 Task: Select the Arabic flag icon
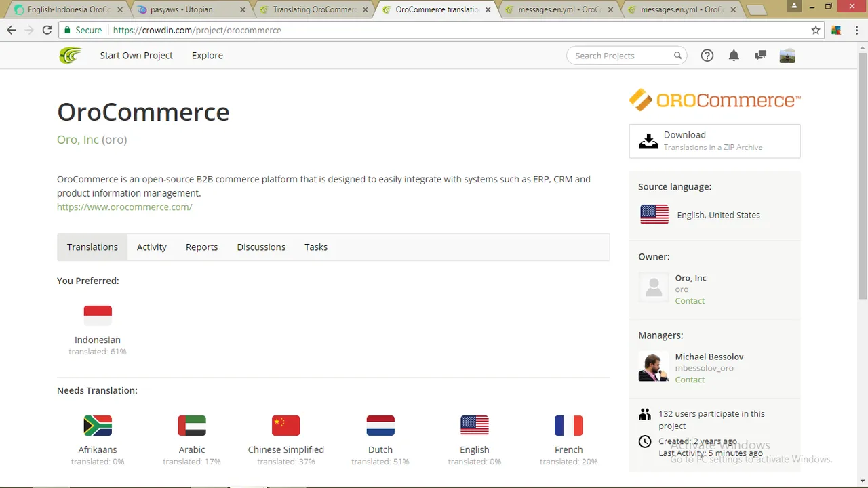click(x=192, y=426)
